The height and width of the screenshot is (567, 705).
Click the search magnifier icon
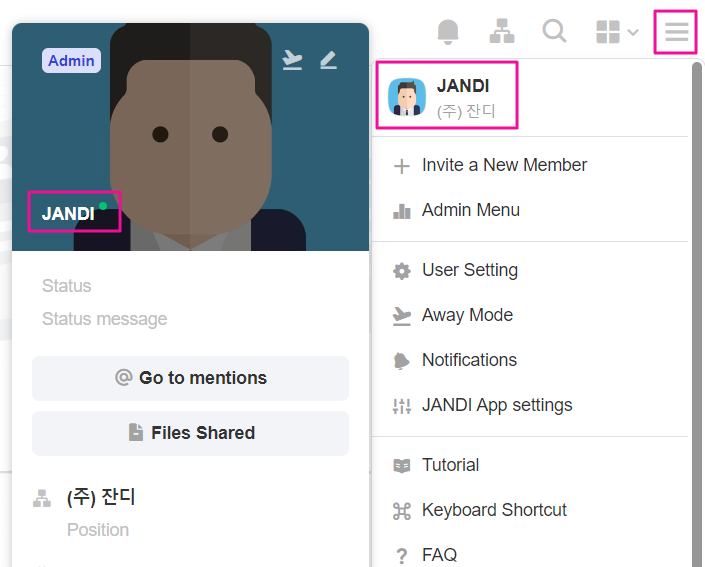coord(554,31)
